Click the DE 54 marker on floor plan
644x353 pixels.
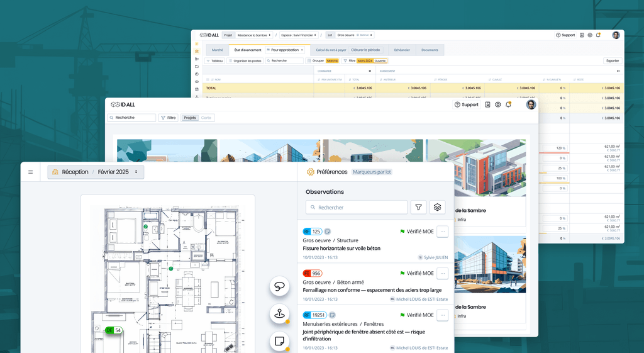pyautogui.click(x=114, y=330)
